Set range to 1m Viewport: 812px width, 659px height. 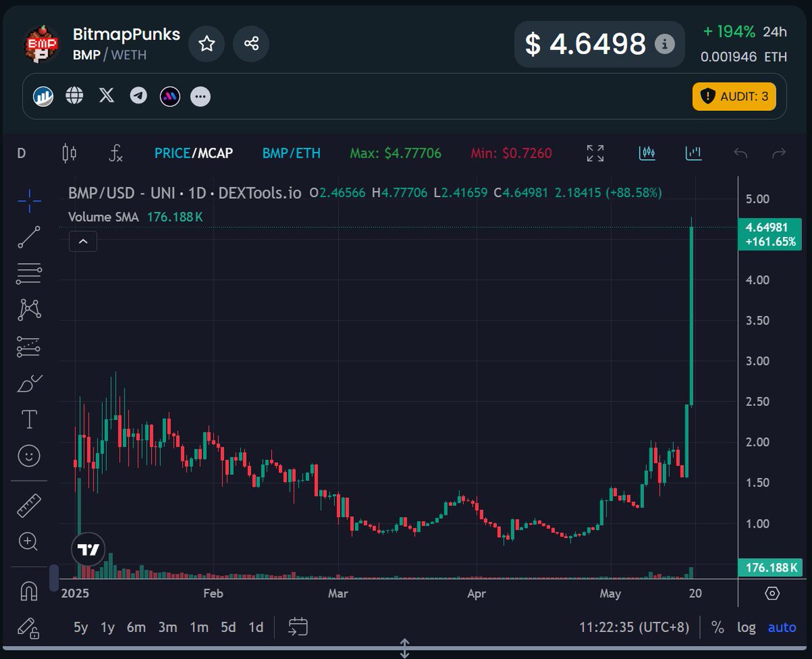coord(199,627)
